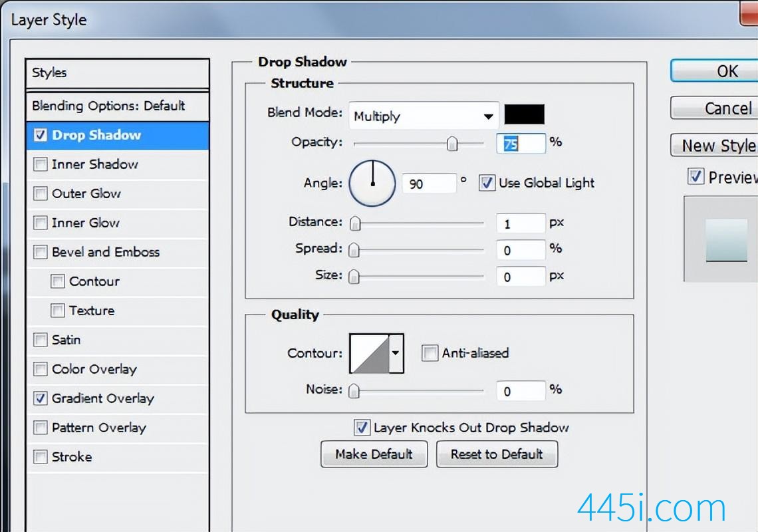Open the Bevel and Emboss settings row
Viewport: 758px width, 532px height.
point(118,252)
